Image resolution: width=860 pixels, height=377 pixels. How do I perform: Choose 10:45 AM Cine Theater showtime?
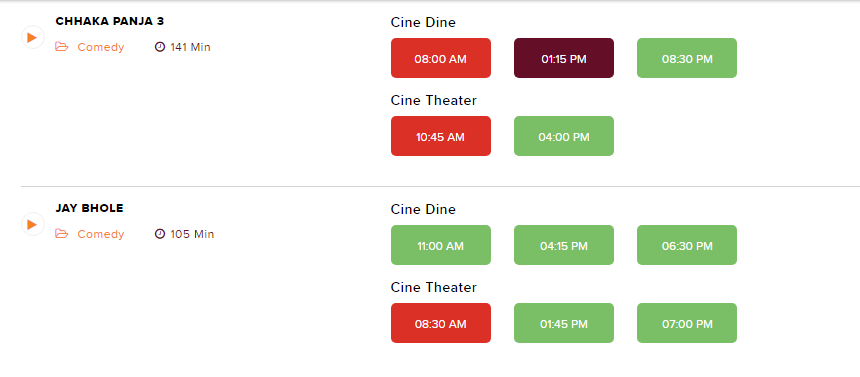click(x=441, y=136)
